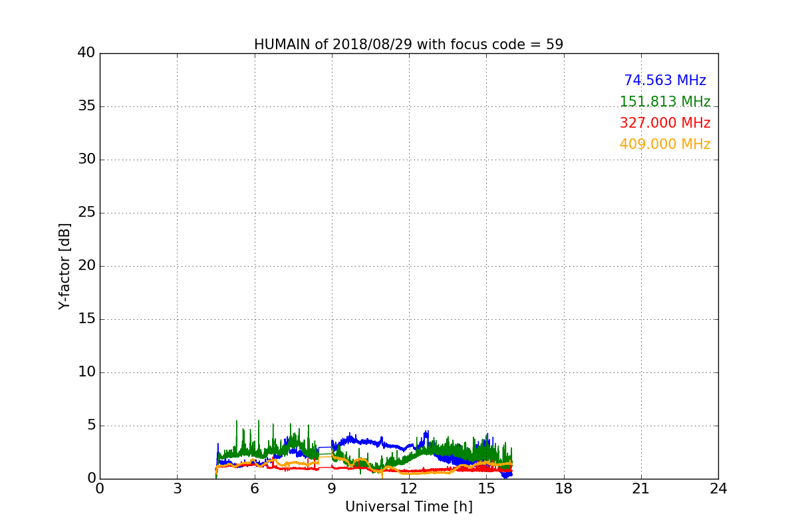Click the y-axis tick label '20'
The height and width of the screenshot is (532, 798).
click(86, 266)
